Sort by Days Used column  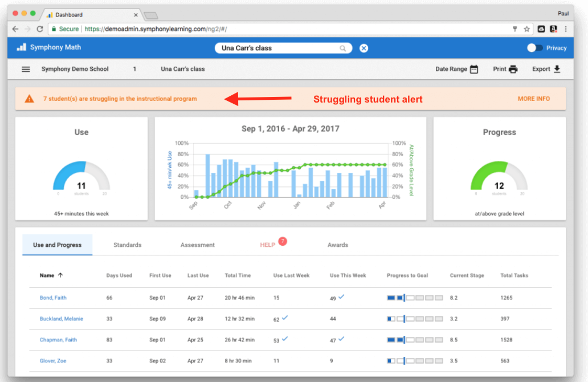click(x=119, y=275)
